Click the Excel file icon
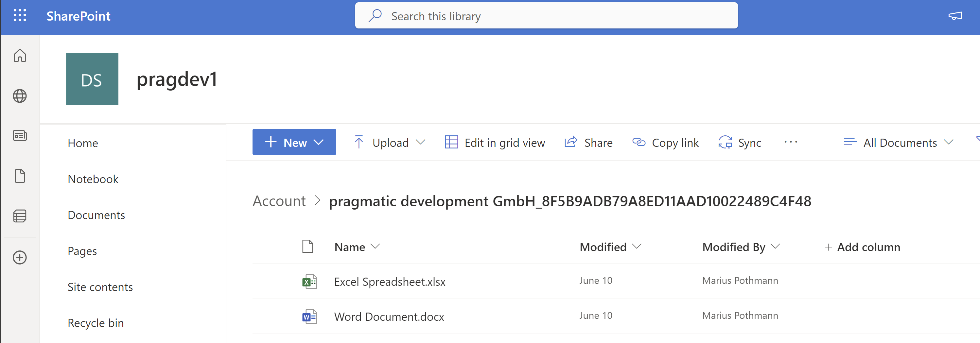The height and width of the screenshot is (343, 980). (x=309, y=282)
